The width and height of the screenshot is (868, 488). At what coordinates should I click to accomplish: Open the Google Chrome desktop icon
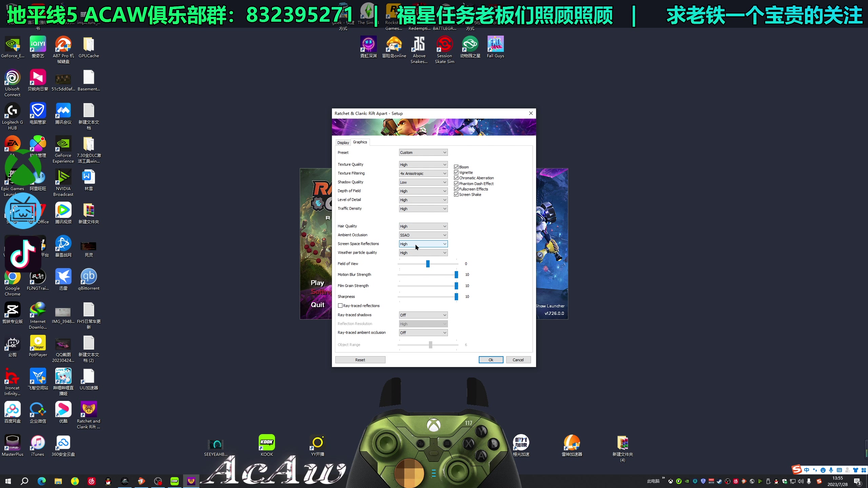13,282
